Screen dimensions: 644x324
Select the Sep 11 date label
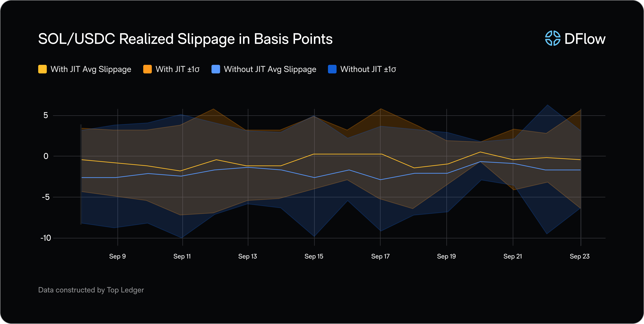[x=182, y=256]
